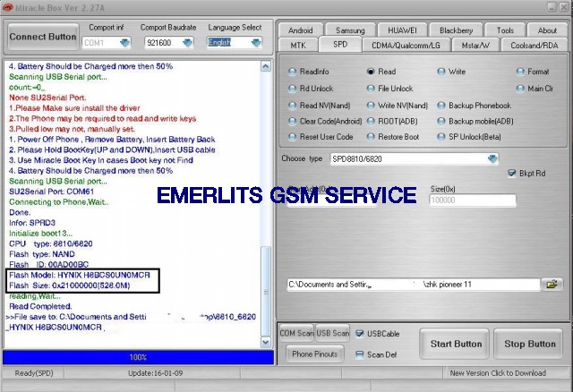Click the log panel scrollbar thumb
The width and height of the screenshot is (573, 392).
tap(266, 291)
